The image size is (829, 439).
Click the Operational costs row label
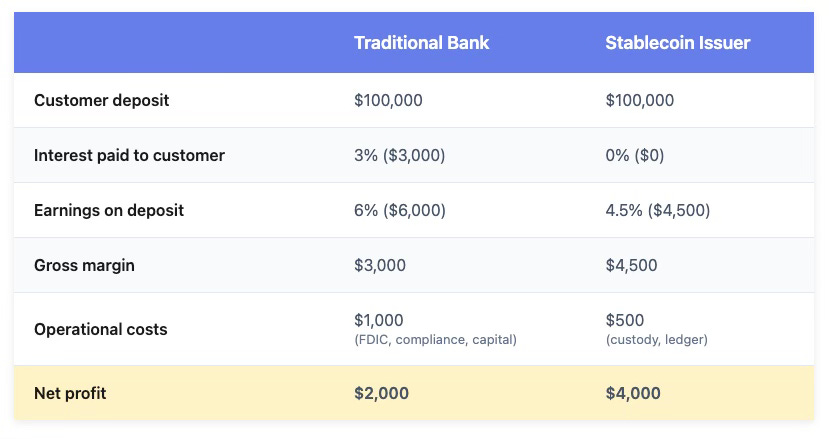click(100, 329)
